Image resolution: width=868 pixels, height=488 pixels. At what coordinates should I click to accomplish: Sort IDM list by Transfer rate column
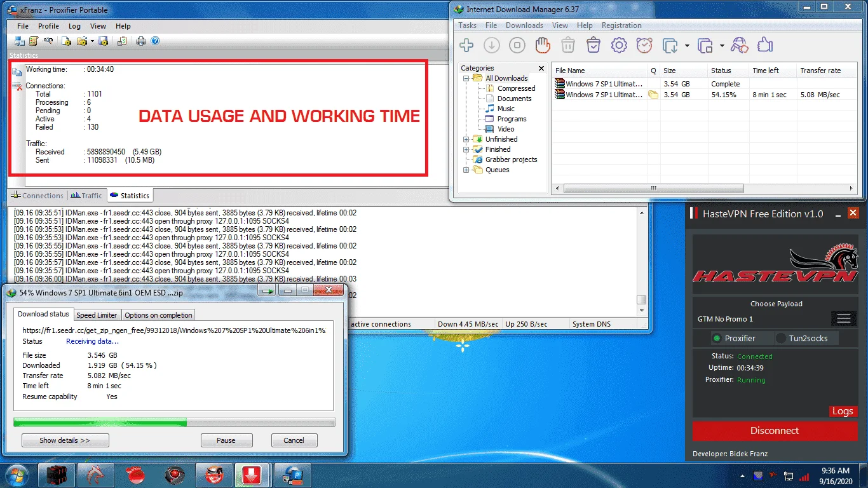pyautogui.click(x=825, y=71)
